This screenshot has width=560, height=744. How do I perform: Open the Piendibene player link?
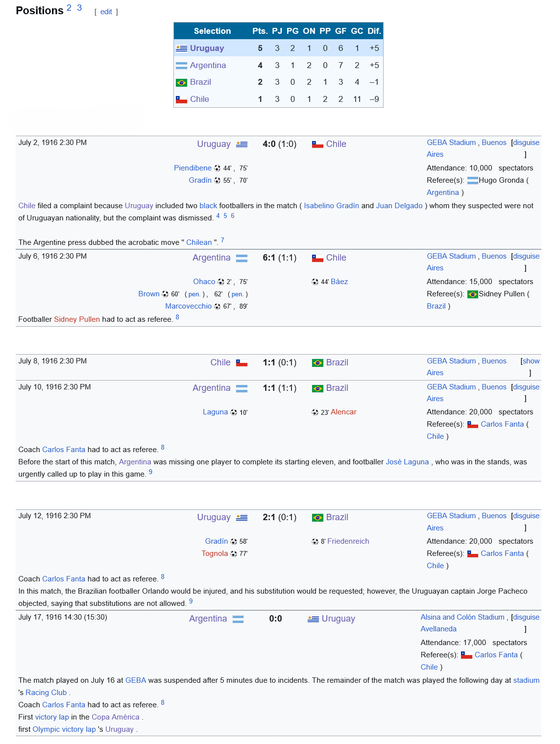click(x=193, y=168)
